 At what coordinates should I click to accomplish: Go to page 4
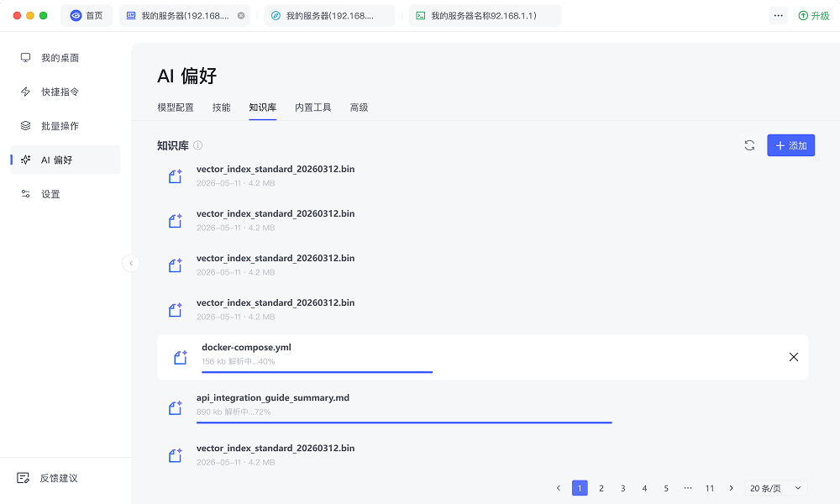(x=644, y=488)
